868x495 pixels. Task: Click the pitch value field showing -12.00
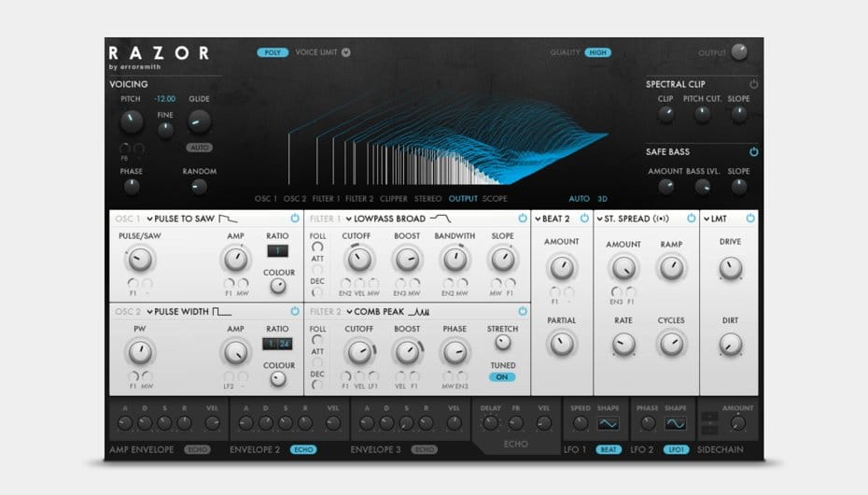tap(165, 99)
